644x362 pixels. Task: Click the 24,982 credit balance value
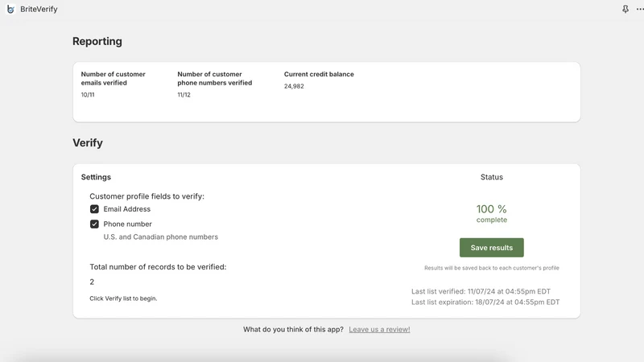[x=294, y=86]
